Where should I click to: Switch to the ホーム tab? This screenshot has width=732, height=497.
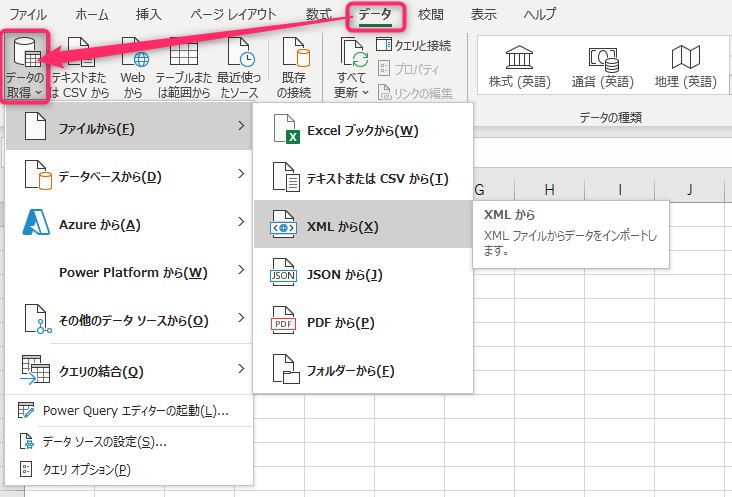[92, 14]
